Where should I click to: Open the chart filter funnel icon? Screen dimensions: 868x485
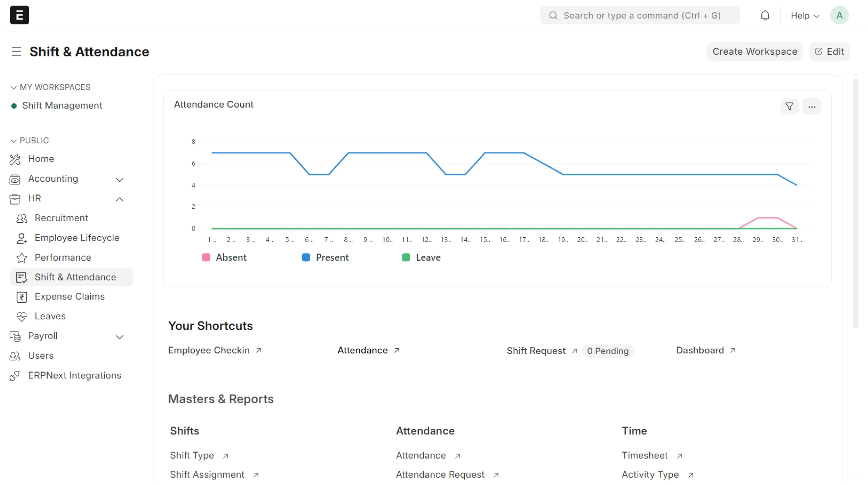[789, 106]
